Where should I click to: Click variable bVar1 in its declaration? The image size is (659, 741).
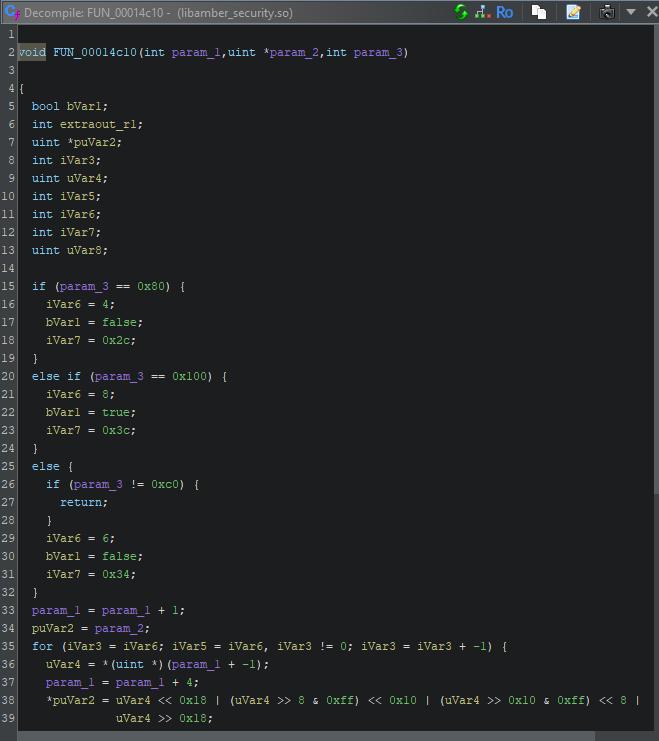pyautogui.click(x=84, y=106)
